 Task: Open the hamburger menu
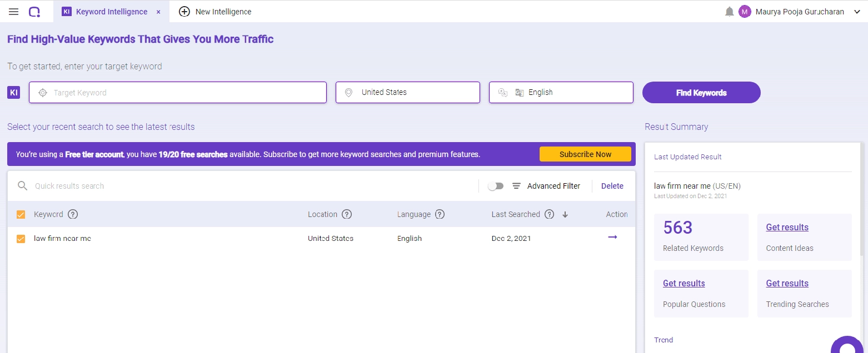tap(13, 11)
